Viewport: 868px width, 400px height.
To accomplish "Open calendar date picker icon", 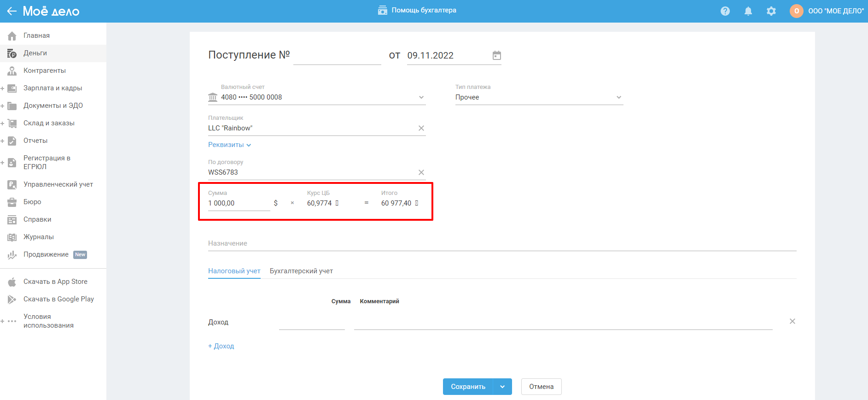I will click(x=496, y=55).
